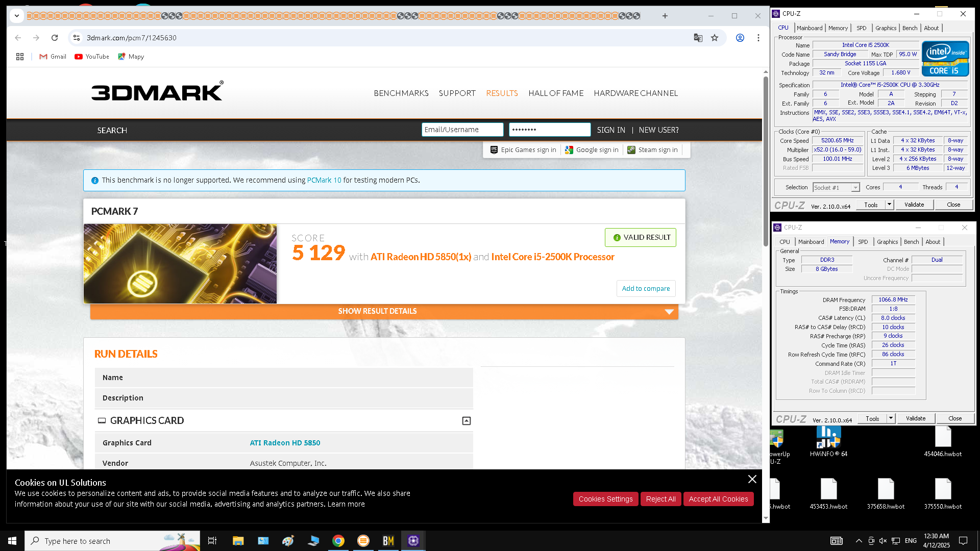
Task: Reload the 3DMark page
Action: 55,38
